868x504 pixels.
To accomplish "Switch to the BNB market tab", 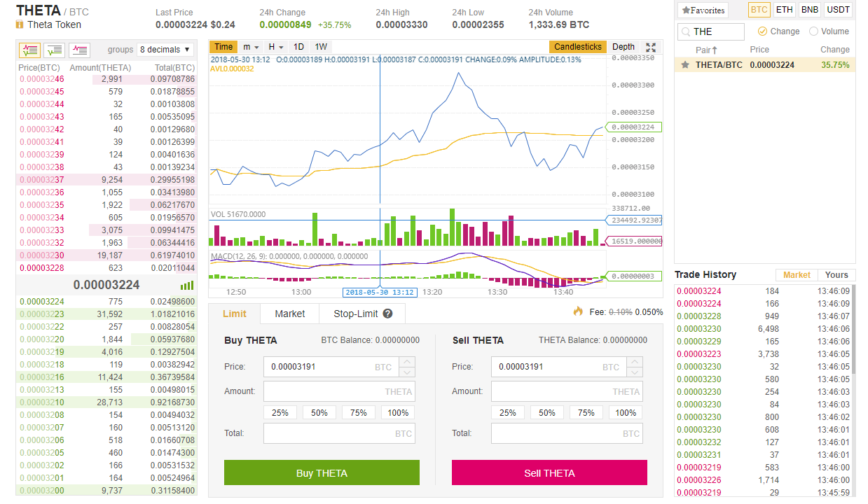I will click(x=810, y=10).
